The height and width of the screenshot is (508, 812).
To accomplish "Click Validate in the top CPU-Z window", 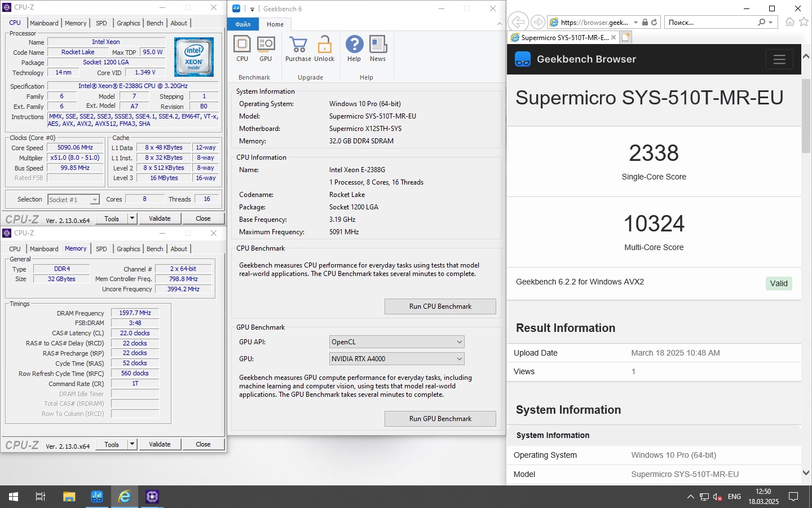I will point(160,218).
